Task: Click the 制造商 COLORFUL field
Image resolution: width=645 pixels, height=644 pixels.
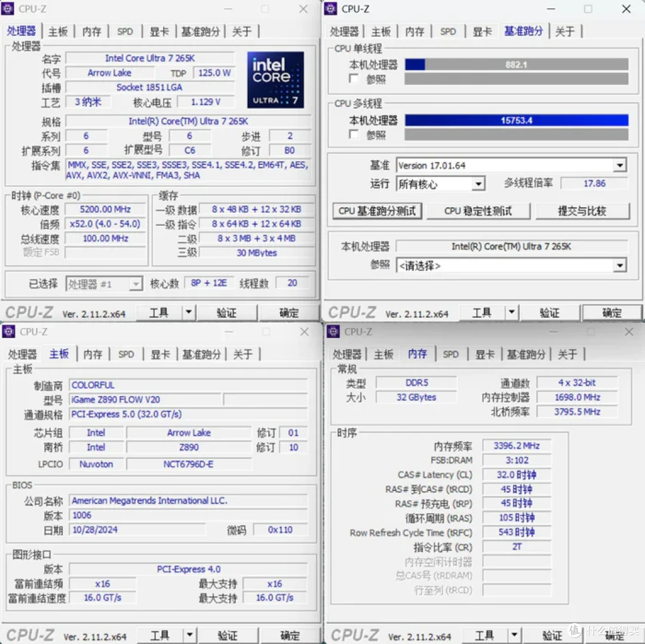Action: (x=188, y=385)
